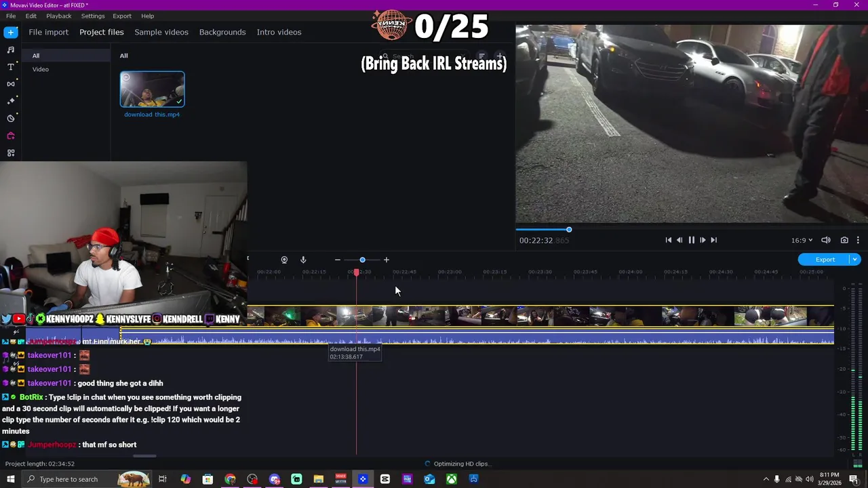The image size is (868, 488).
Task: Click the blue plus Import sidebar icon
Action: click(11, 32)
